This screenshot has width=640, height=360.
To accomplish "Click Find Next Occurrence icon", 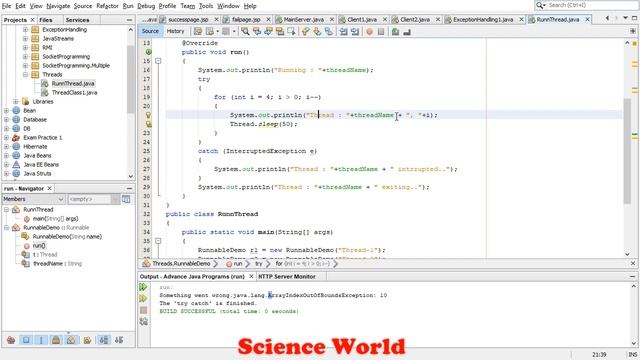I will [268, 31].
